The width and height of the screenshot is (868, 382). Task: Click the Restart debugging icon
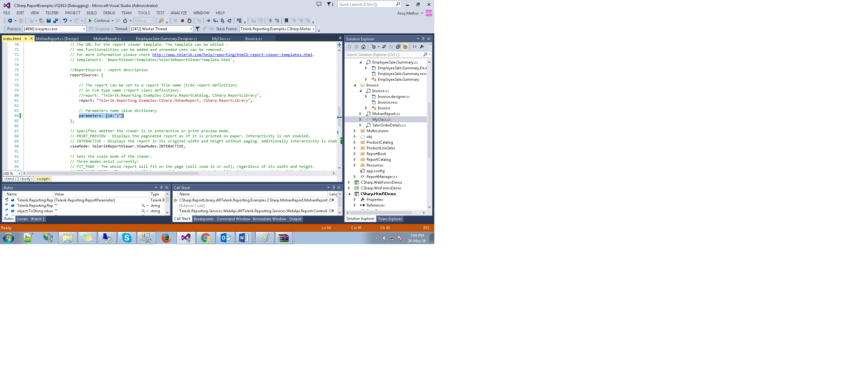pyautogui.click(x=189, y=21)
